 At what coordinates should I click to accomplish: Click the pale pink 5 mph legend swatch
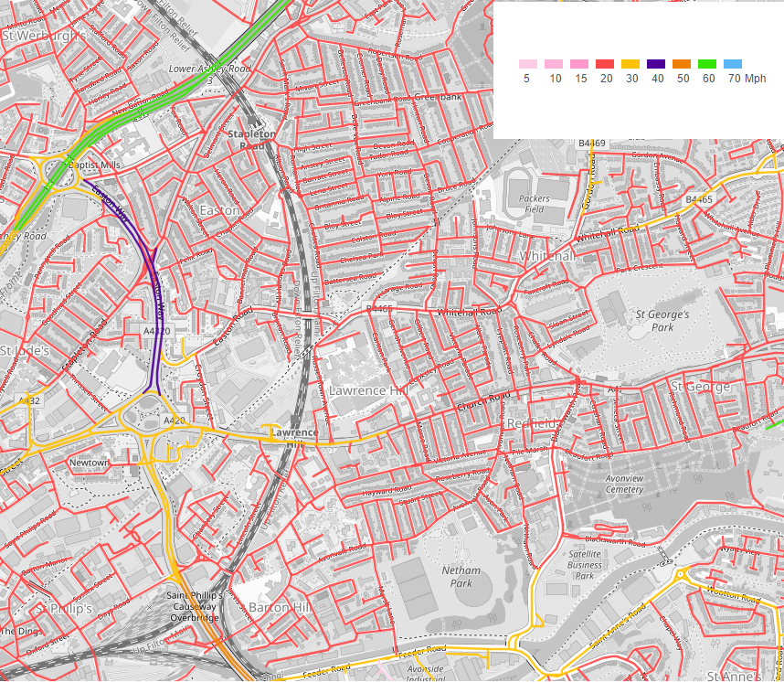pos(528,64)
